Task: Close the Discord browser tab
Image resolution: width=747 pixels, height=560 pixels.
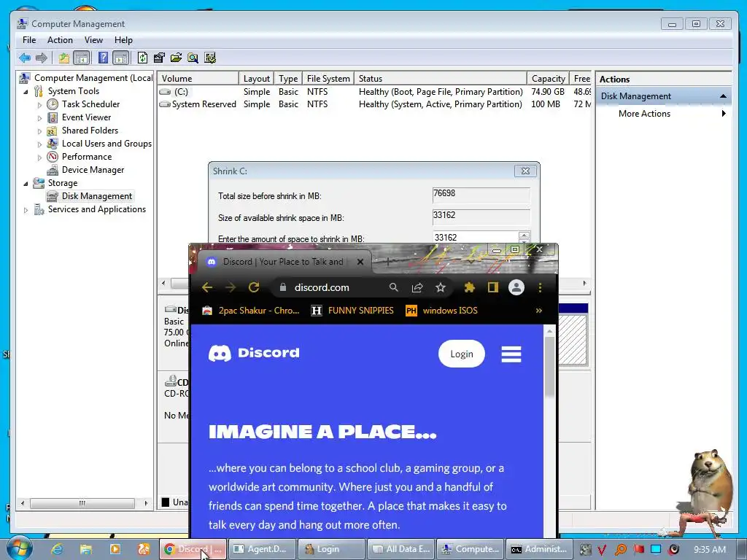Action: 360,262
